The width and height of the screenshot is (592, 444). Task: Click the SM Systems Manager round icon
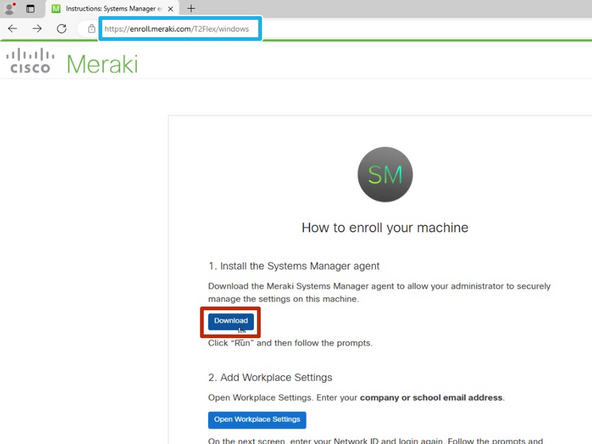(x=385, y=174)
